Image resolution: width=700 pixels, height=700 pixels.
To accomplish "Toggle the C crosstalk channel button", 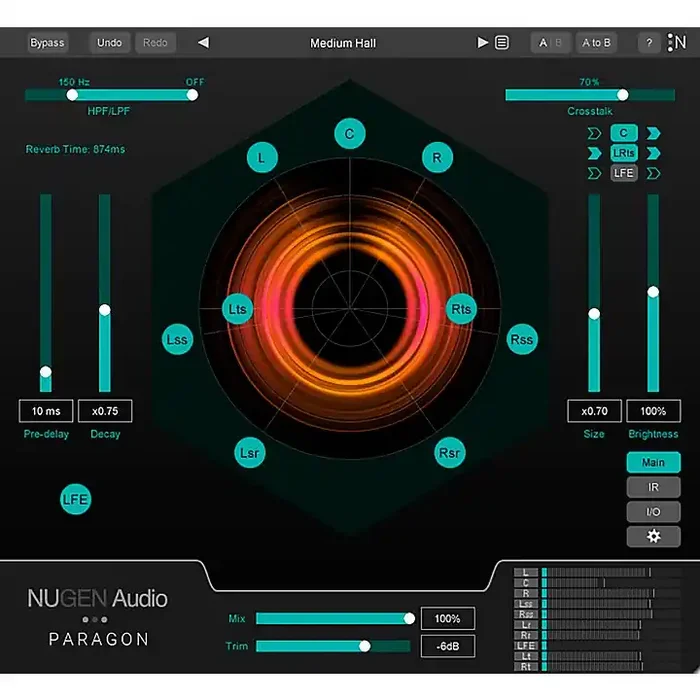I will click(624, 133).
